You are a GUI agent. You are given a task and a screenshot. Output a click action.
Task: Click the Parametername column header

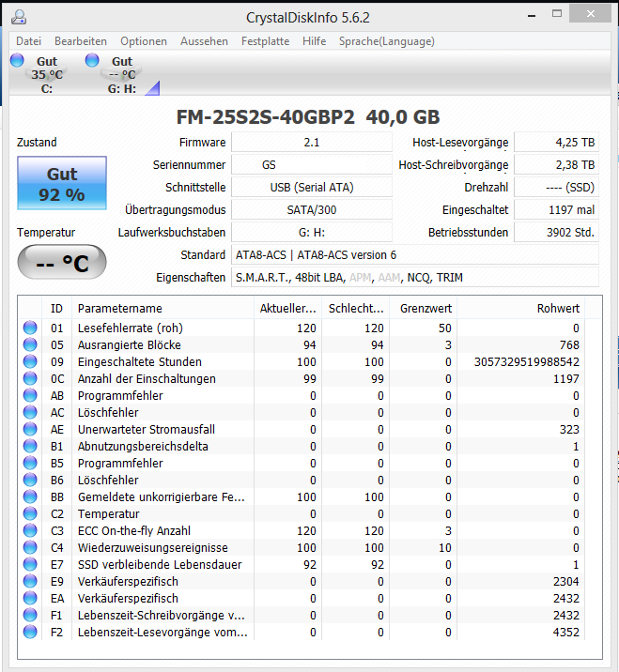point(162,308)
